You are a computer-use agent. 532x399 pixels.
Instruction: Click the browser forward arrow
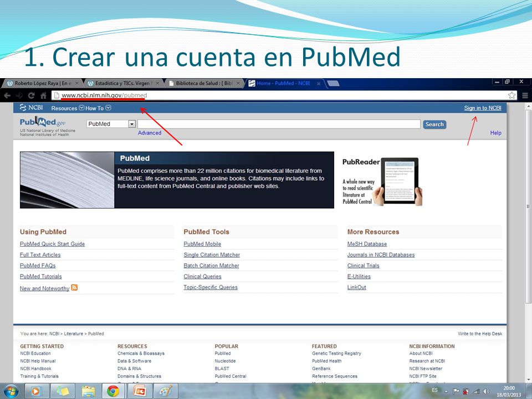[19, 96]
